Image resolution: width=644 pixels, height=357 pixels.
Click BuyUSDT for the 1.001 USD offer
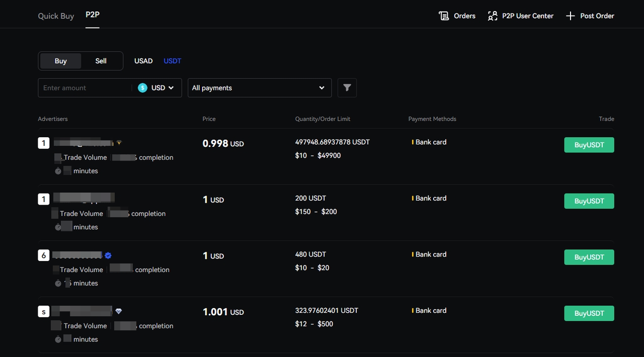(589, 313)
